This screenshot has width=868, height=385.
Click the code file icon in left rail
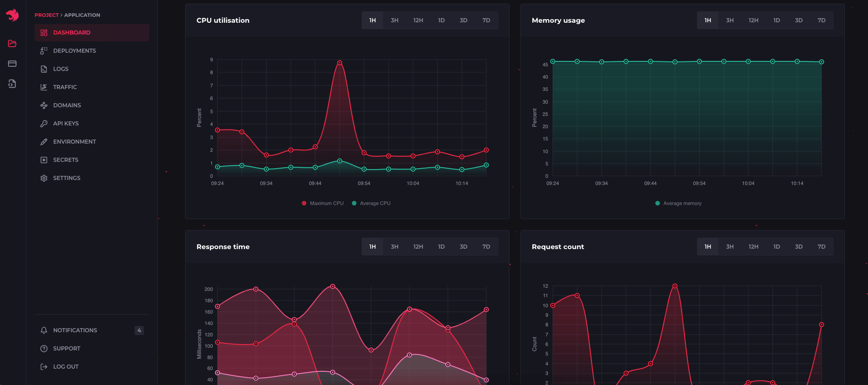(x=12, y=84)
